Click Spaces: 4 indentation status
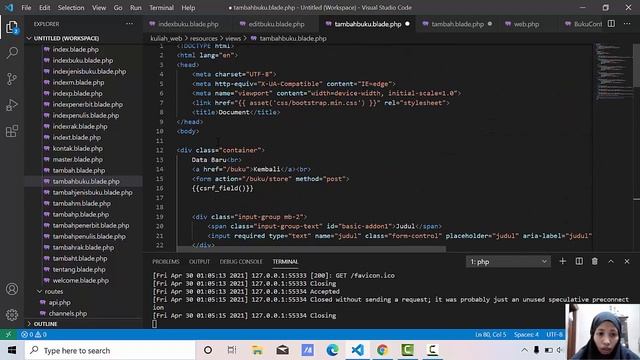Image resolution: width=640 pixels, height=360 pixels. pos(526,334)
